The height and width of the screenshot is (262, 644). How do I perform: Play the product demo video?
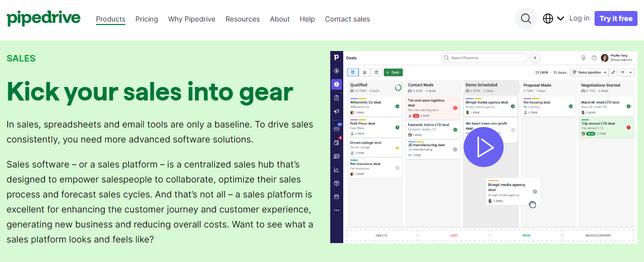[x=484, y=147]
